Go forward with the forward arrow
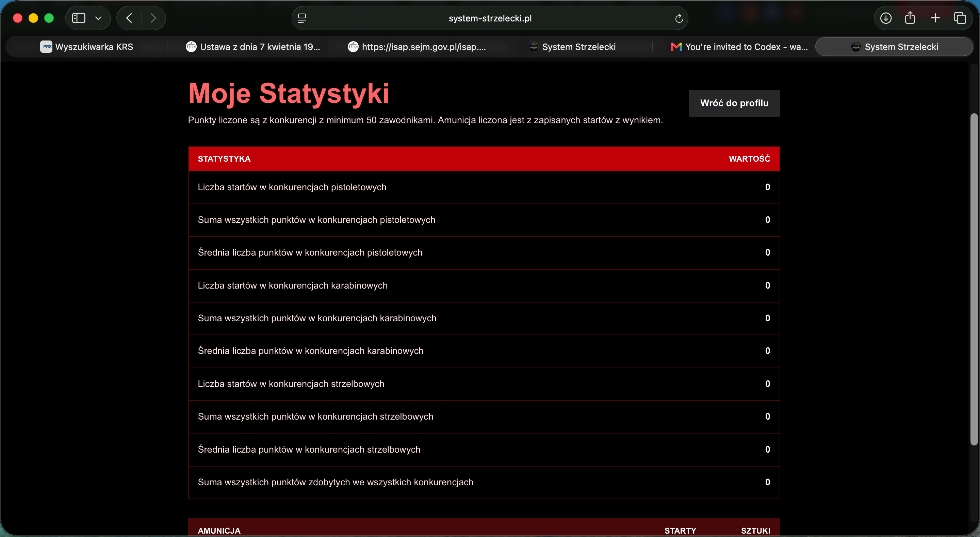 [x=153, y=18]
